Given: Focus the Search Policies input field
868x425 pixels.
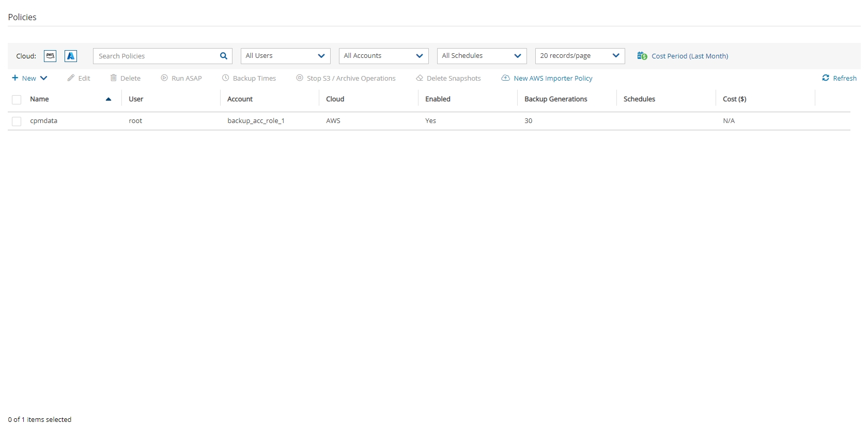Looking at the screenshot, I should [155, 56].
